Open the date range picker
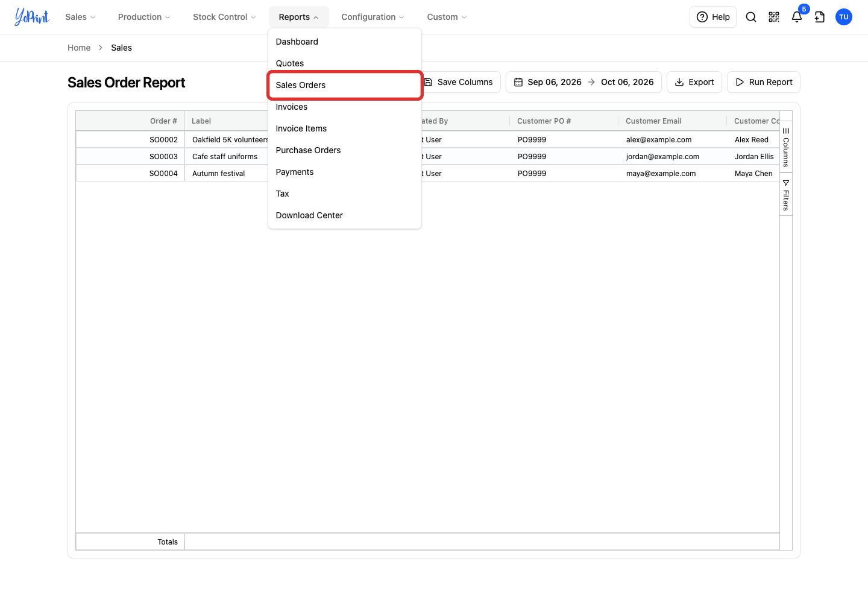868x603 pixels. (583, 82)
